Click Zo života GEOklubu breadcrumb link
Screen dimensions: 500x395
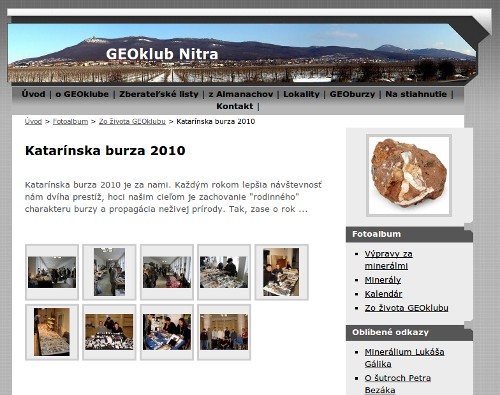pos(132,121)
